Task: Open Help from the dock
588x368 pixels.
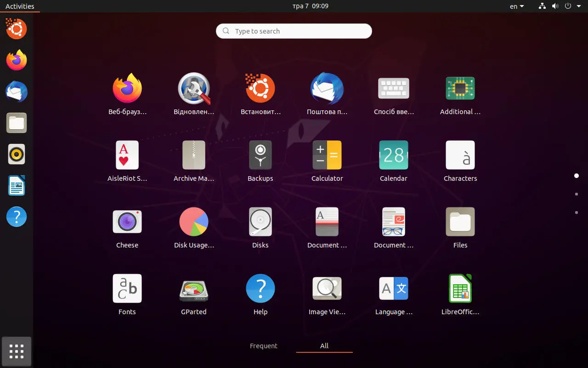Action: click(17, 216)
